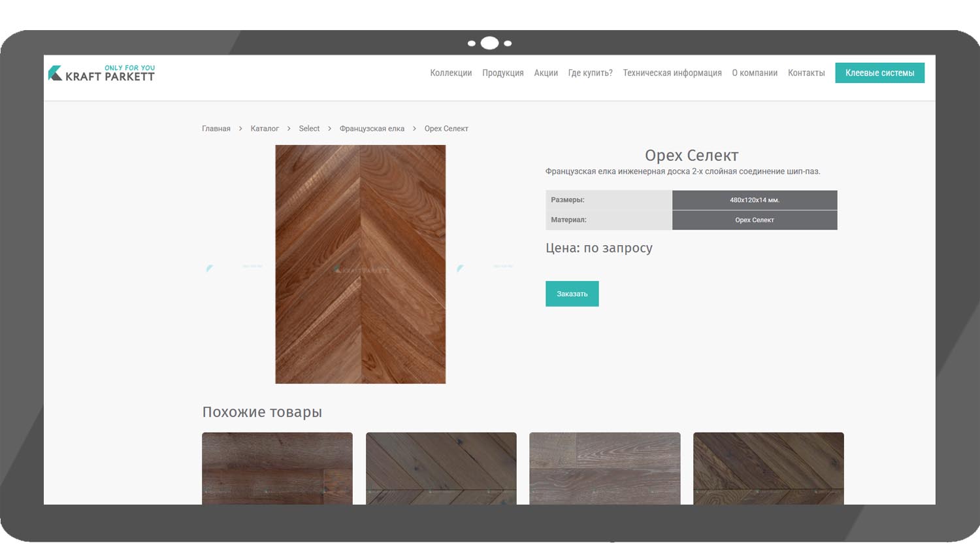Open the third similar product thumbnail

point(604,468)
